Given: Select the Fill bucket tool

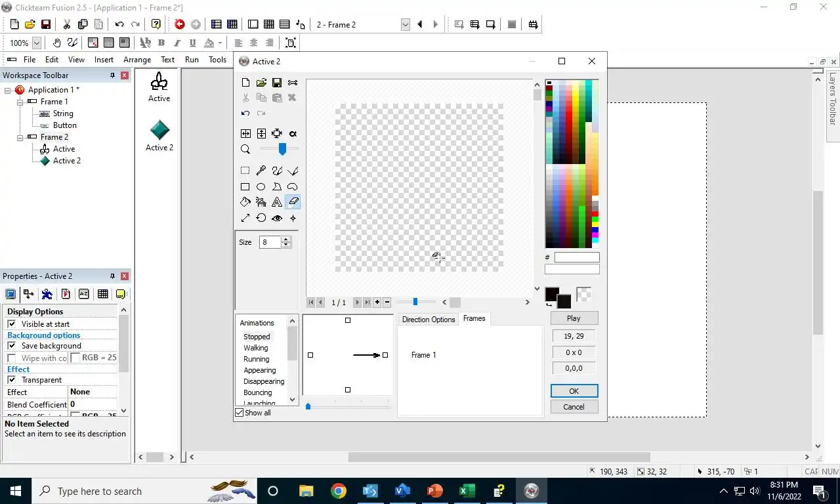Looking at the screenshot, I should point(245,202).
